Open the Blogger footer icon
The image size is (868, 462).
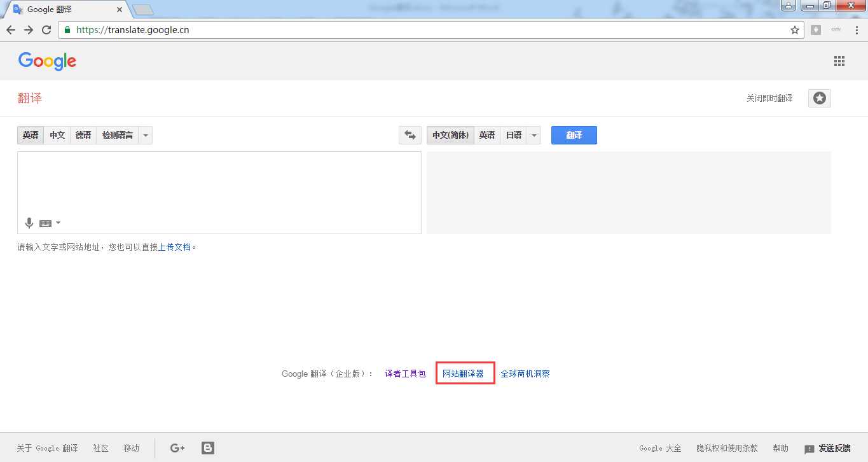(208, 448)
